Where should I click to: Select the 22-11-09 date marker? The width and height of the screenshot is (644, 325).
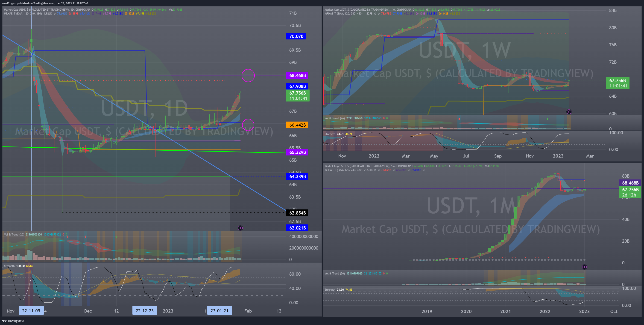coord(31,311)
